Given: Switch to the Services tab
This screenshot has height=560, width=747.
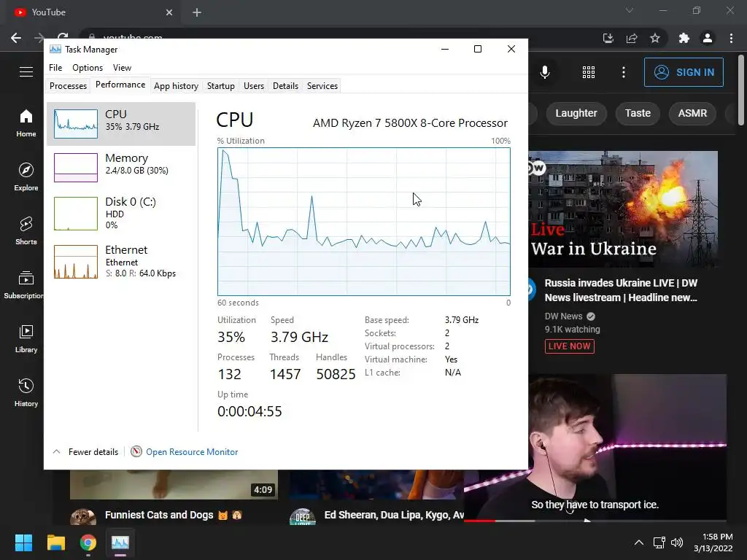Looking at the screenshot, I should point(322,86).
